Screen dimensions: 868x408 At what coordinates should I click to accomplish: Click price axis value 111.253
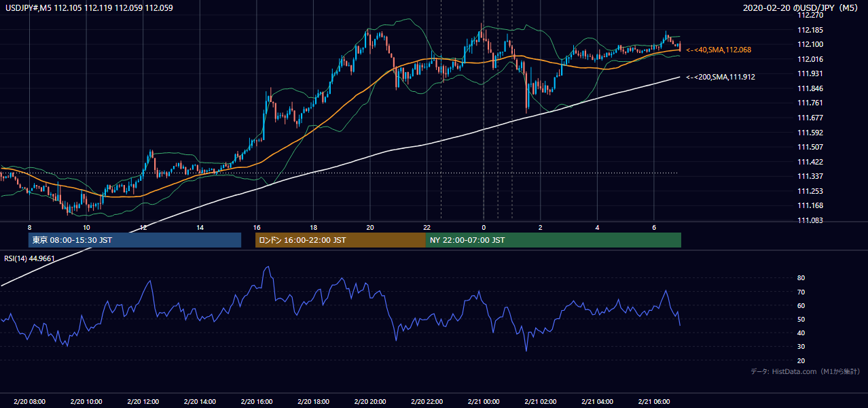coord(811,191)
